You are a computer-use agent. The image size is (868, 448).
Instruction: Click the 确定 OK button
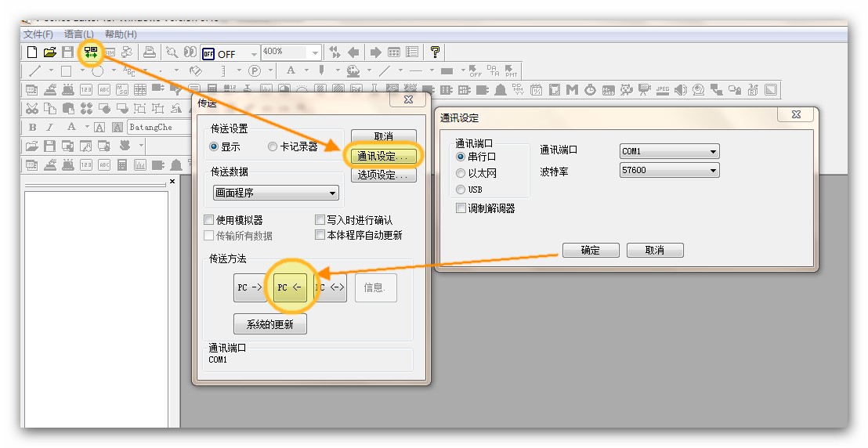click(x=591, y=250)
